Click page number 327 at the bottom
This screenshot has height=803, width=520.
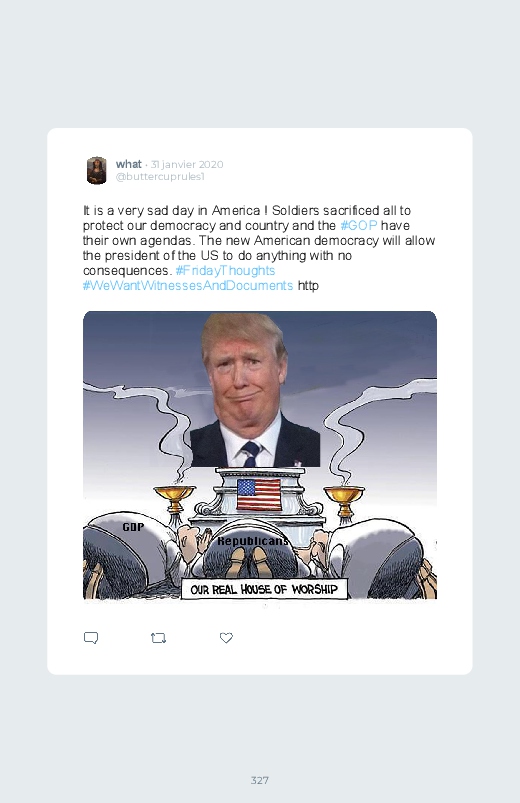[x=260, y=780]
